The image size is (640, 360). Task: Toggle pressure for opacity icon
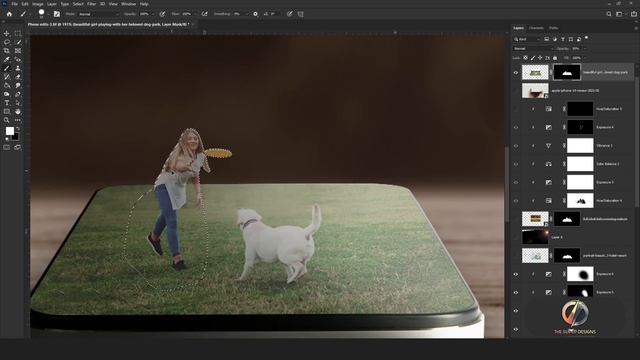162,14
